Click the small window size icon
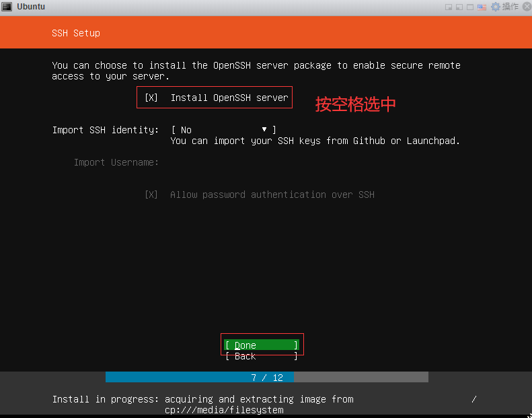 tap(449, 7)
